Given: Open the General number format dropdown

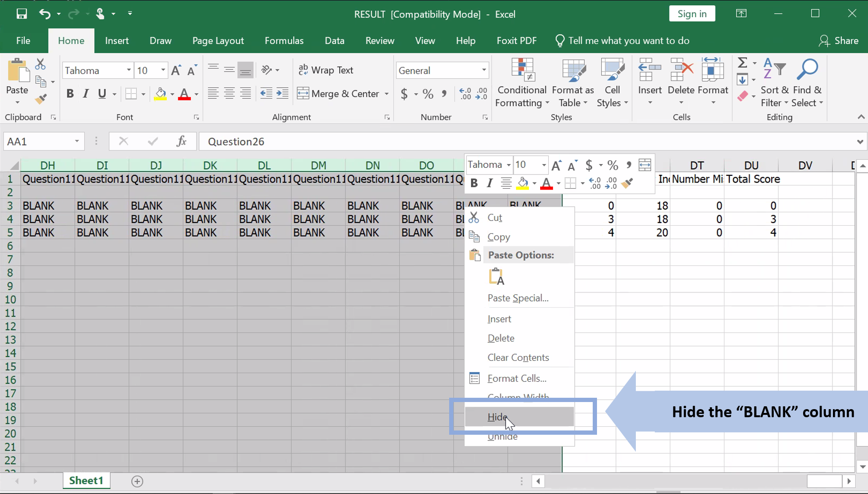Looking at the screenshot, I should (x=484, y=71).
